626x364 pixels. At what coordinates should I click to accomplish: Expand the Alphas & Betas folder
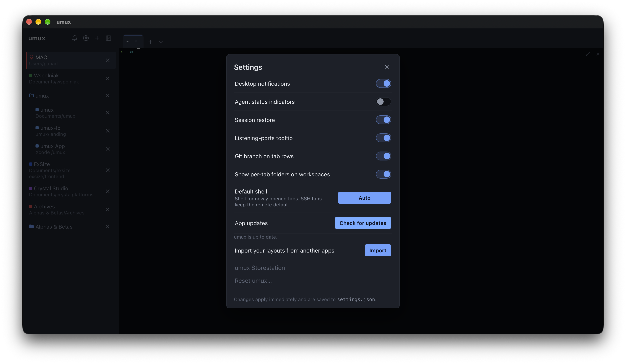point(31,227)
